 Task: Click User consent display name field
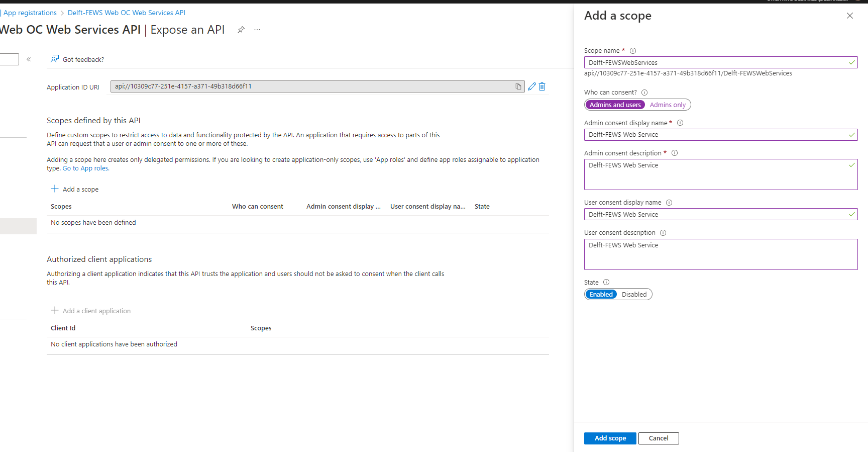click(x=721, y=214)
